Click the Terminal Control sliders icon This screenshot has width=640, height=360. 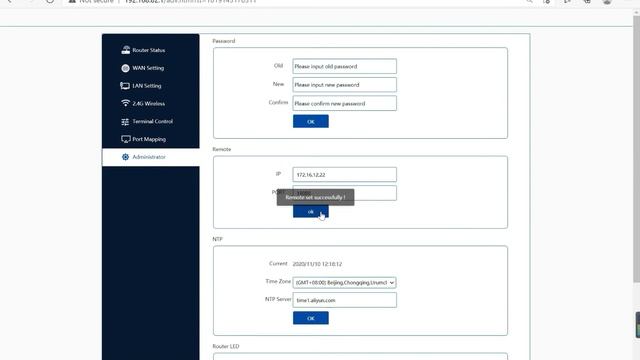(x=125, y=122)
